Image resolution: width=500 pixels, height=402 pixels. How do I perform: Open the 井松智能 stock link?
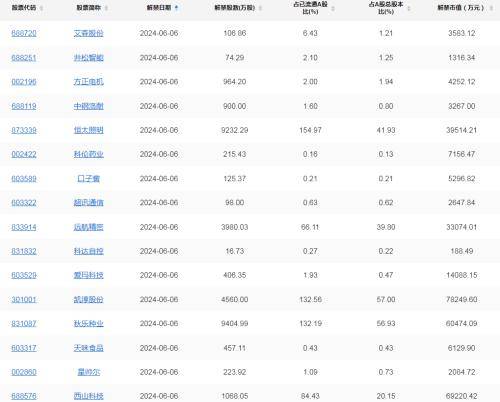[88, 58]
